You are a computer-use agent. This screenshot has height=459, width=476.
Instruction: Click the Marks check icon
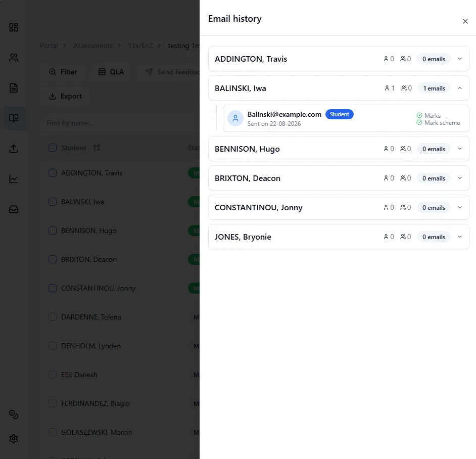pyautogui.click(x=419, y=115)
